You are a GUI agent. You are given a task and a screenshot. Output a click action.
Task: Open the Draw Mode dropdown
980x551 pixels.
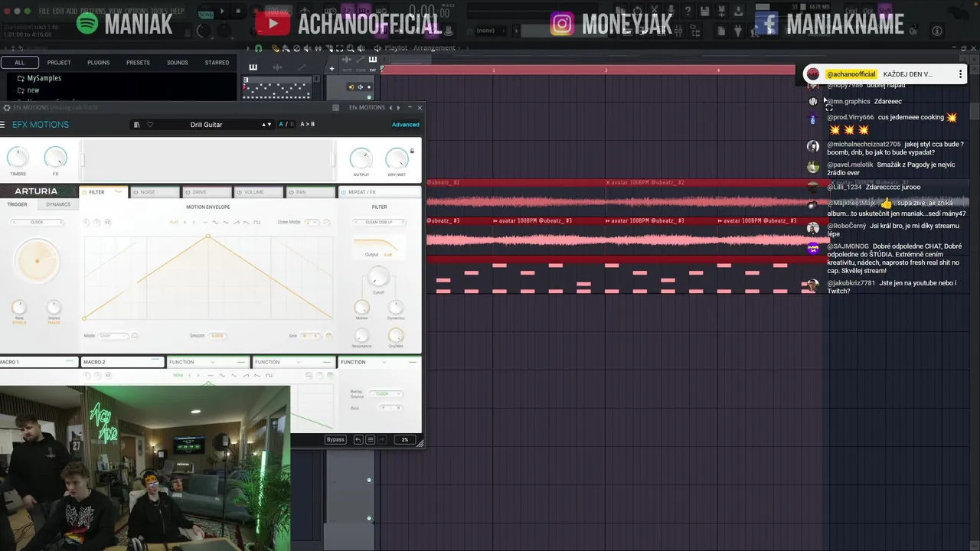tap(312, 222)
